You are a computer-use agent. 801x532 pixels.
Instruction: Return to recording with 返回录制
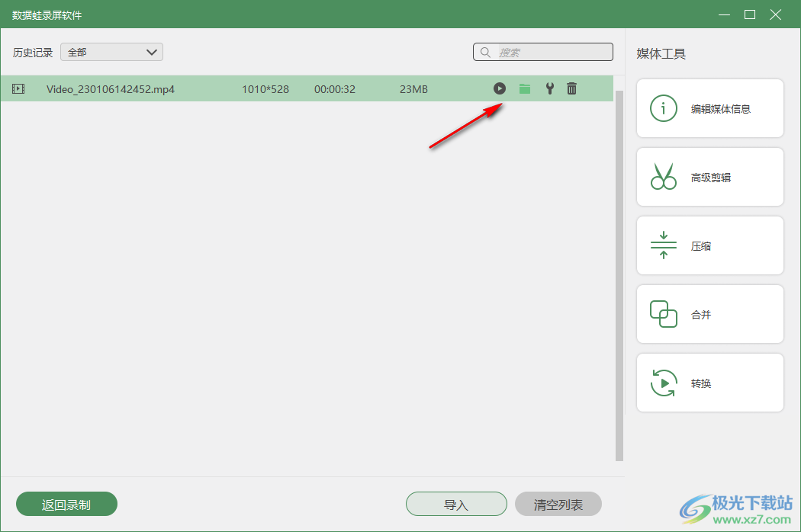click(x=67, y=504)
